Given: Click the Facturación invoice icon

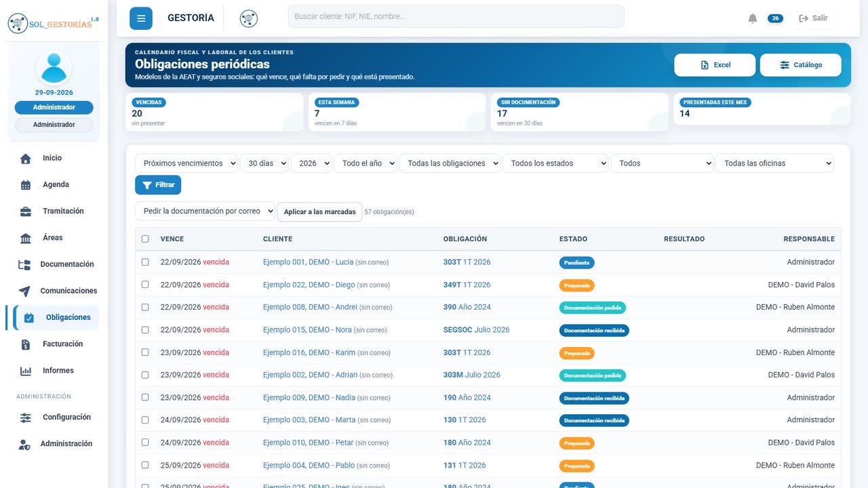Looking at the screenshot, I should click(26, 344).
